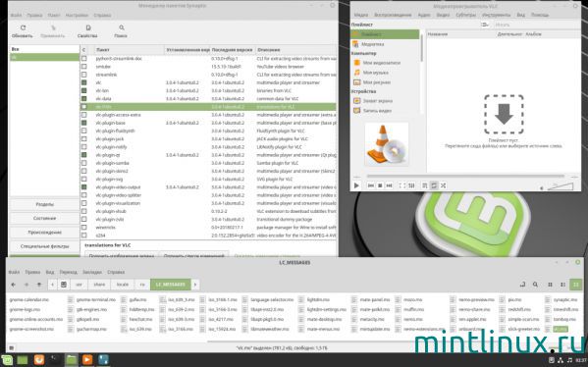
Task: Expand path forward arrow after LC_MESSAGES
Action: coord(195,285)
